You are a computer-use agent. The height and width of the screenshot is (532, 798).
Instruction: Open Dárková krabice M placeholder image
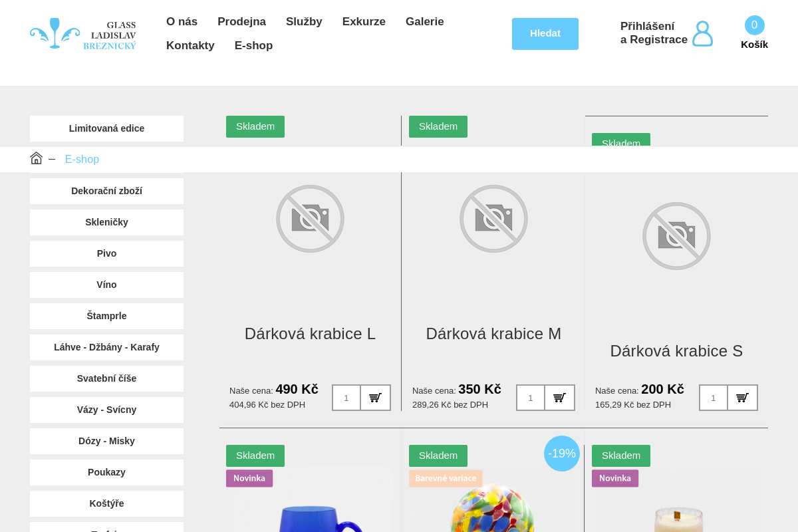click(493, 219)
